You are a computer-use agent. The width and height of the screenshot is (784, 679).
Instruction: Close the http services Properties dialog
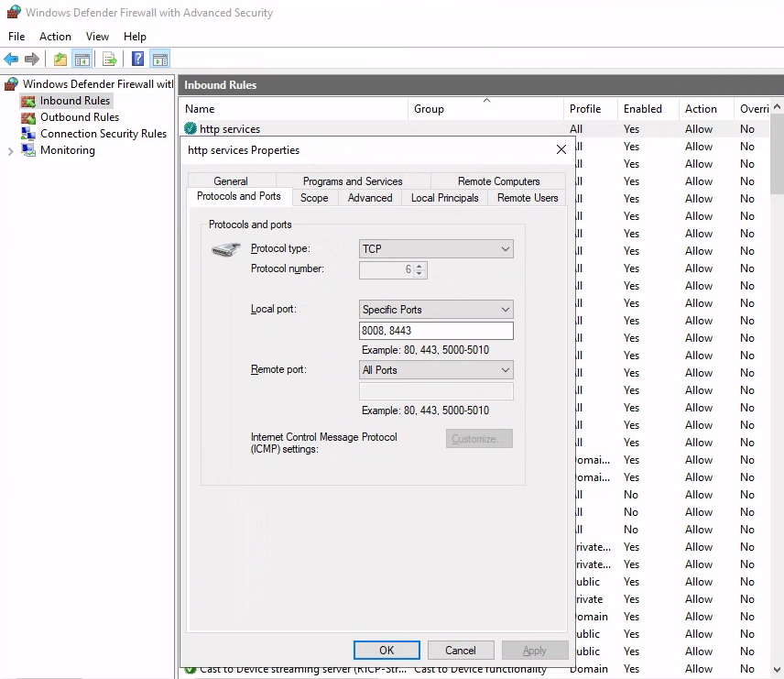561,149
